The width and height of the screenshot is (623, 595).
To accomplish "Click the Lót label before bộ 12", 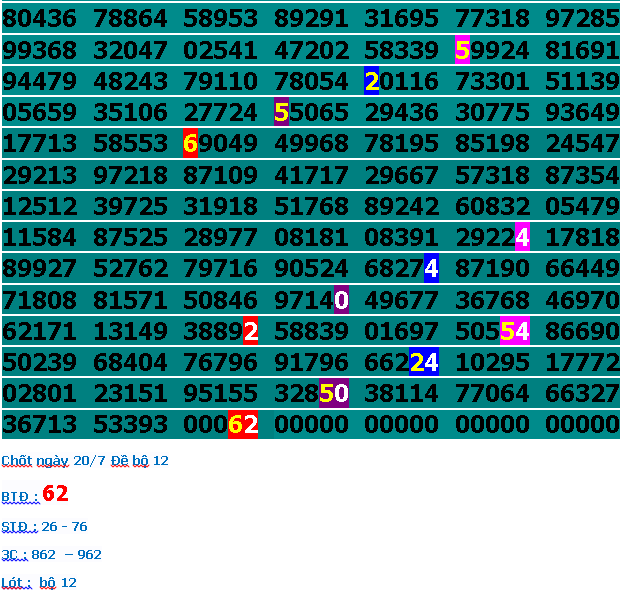I will coord(16,582).
